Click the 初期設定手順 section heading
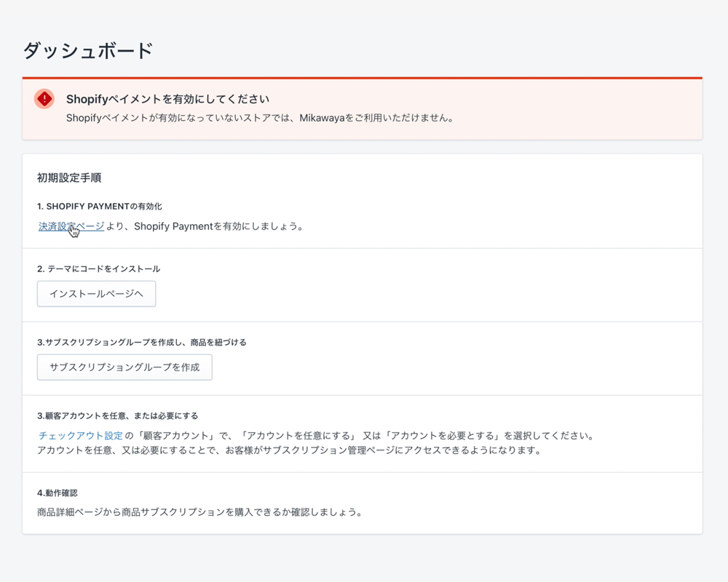Viewport: 728px width, 582px height. coord(69,178)
